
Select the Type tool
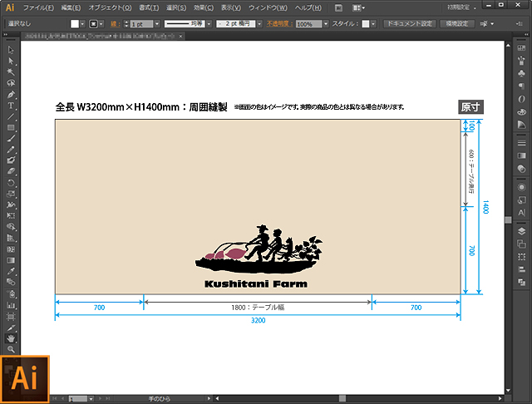pos(11,106)
